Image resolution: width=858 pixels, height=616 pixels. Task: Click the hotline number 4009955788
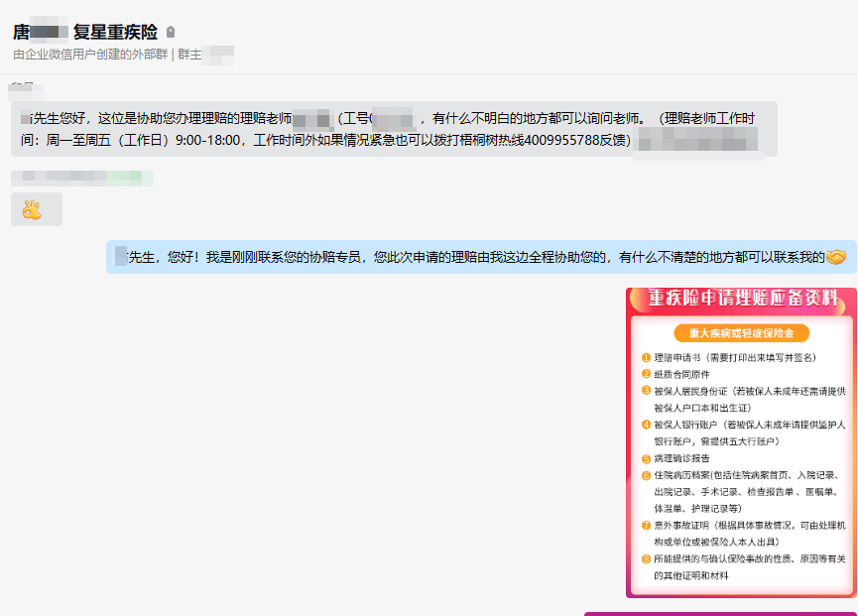pos(562,140)
